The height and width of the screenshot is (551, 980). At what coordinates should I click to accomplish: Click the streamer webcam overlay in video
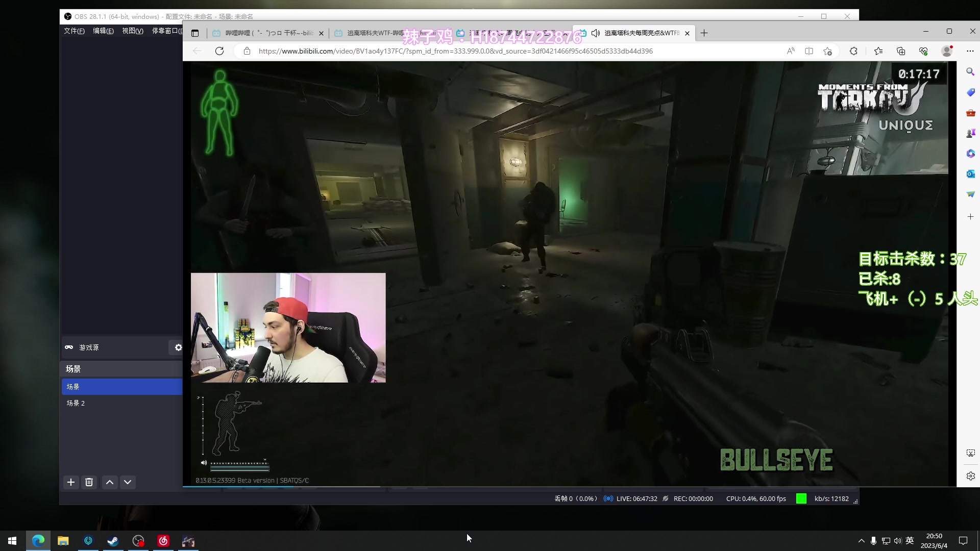(288, 328)
